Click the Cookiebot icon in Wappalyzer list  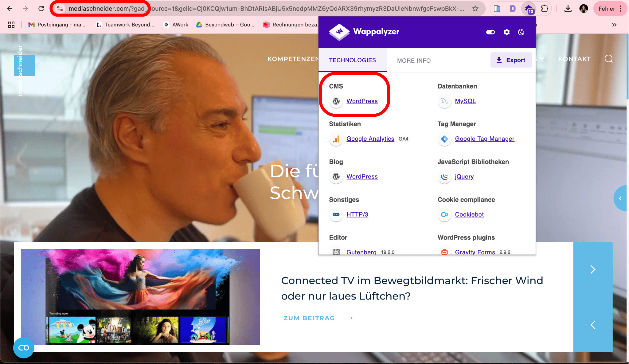tap(444, 214)
